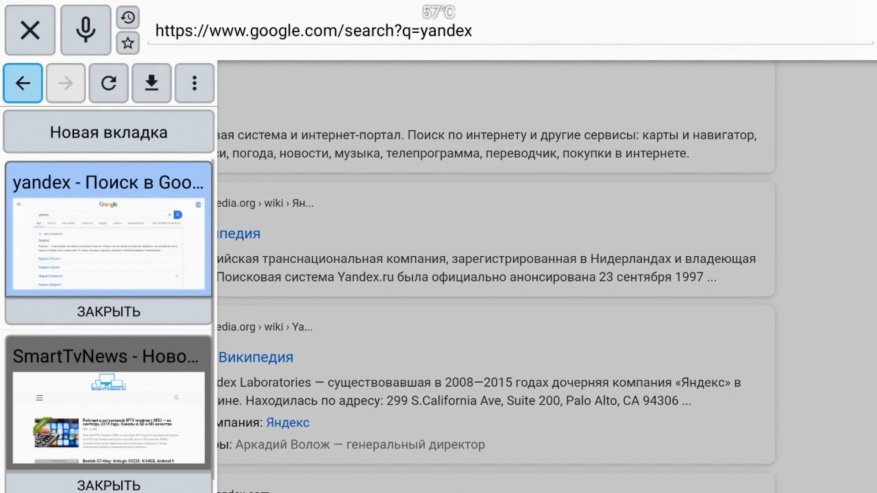Activate voice search microphone icon
The height and width of the screenshot is (493, 877).
click(x=86, y=30)
